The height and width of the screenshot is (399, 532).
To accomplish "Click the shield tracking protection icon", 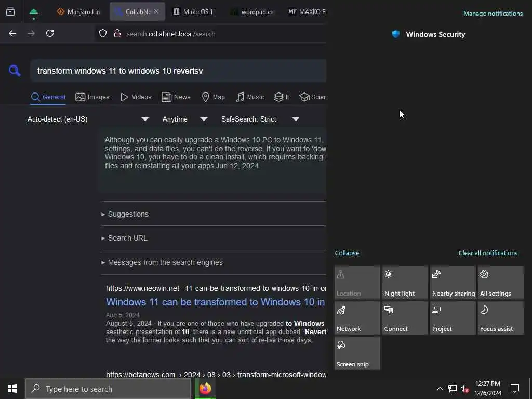I will click(x=103, y=34).
